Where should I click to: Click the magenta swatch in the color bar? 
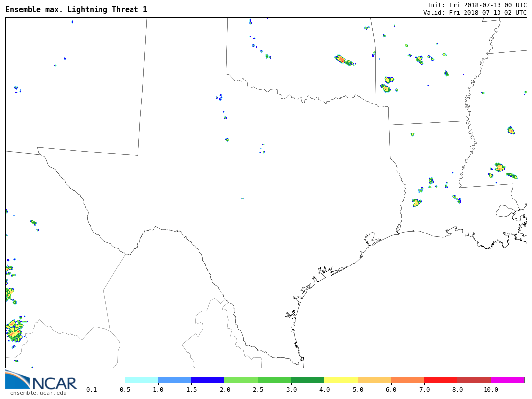coord(507,380)
